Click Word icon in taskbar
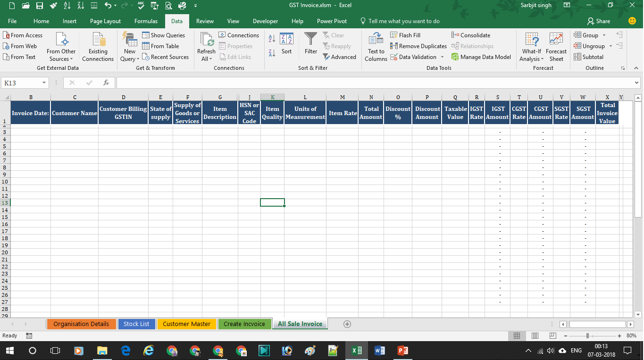Viewport: 644px width, 360px height. point(379,351)
